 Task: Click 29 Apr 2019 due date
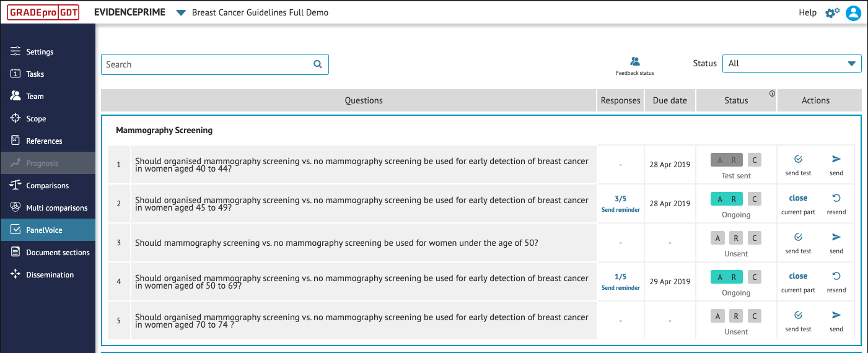coord(670,282)
